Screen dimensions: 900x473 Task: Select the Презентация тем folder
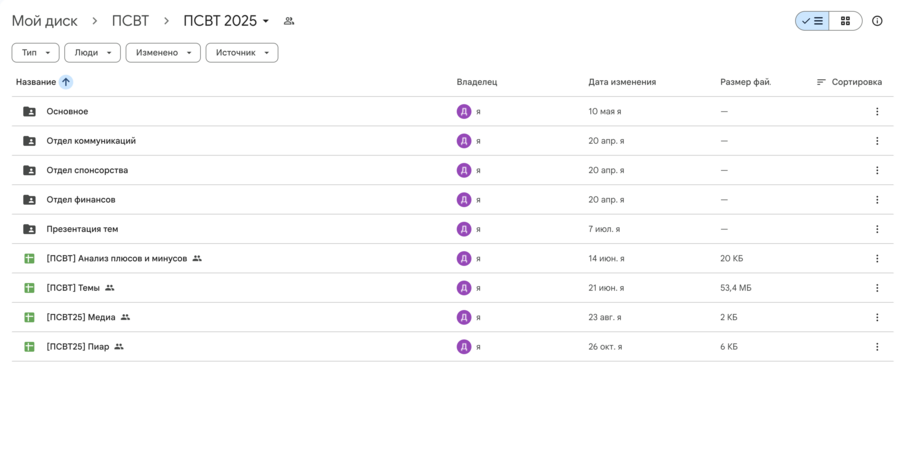click(82, 229)
